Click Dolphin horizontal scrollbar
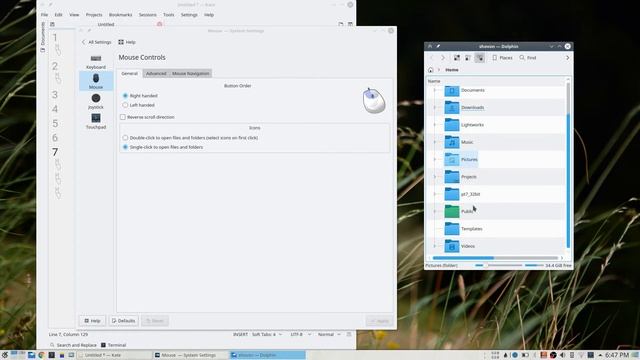This screenshot has height=360, width=640. pos(495,258)
